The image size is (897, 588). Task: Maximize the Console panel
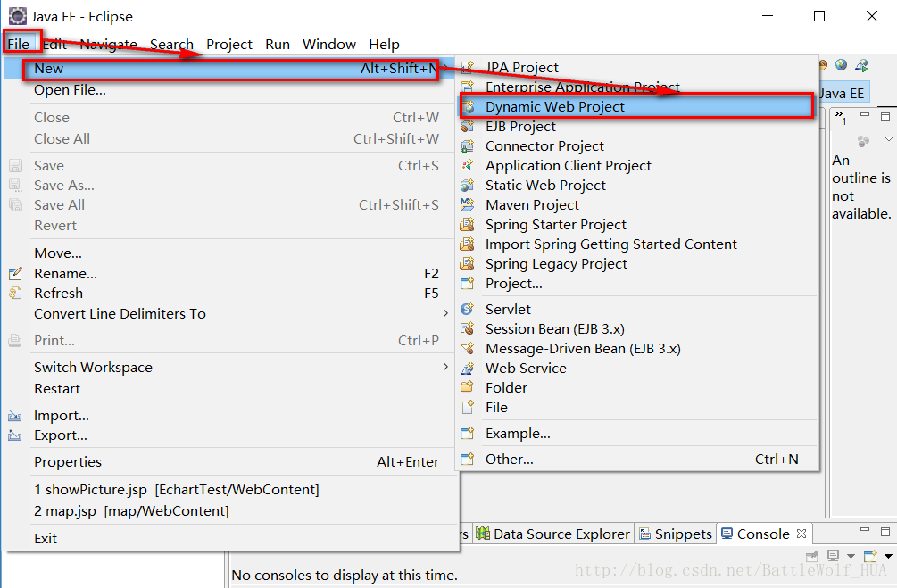(885, 532)
